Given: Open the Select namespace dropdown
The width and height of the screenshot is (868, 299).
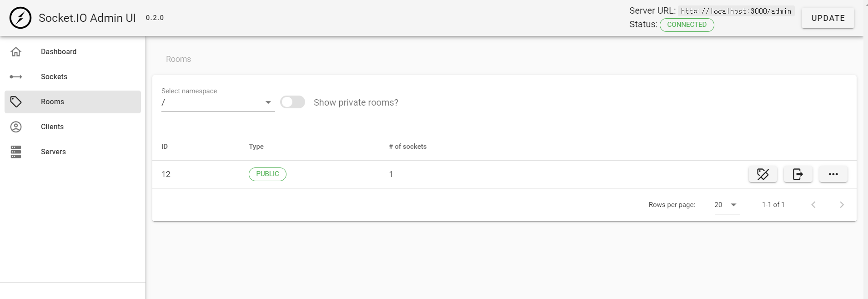Looking at the screenshot, I should (x=218, y=103).
